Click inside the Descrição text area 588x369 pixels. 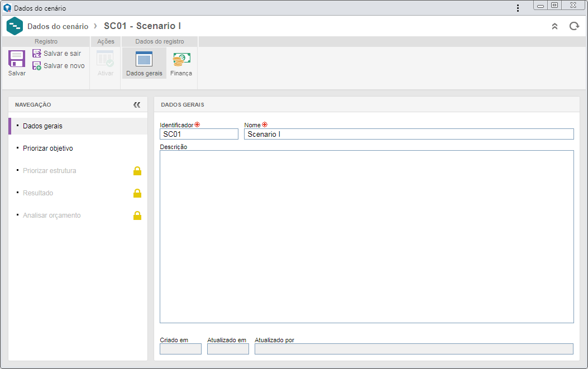[367, 237]
